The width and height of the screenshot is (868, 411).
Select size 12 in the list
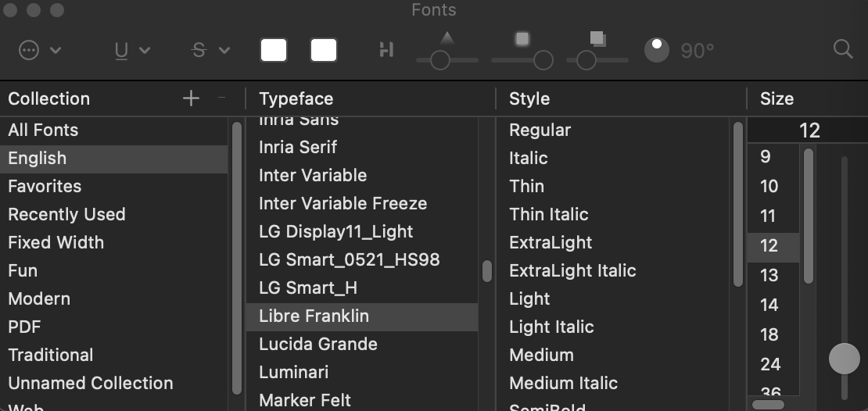(773, 246)
